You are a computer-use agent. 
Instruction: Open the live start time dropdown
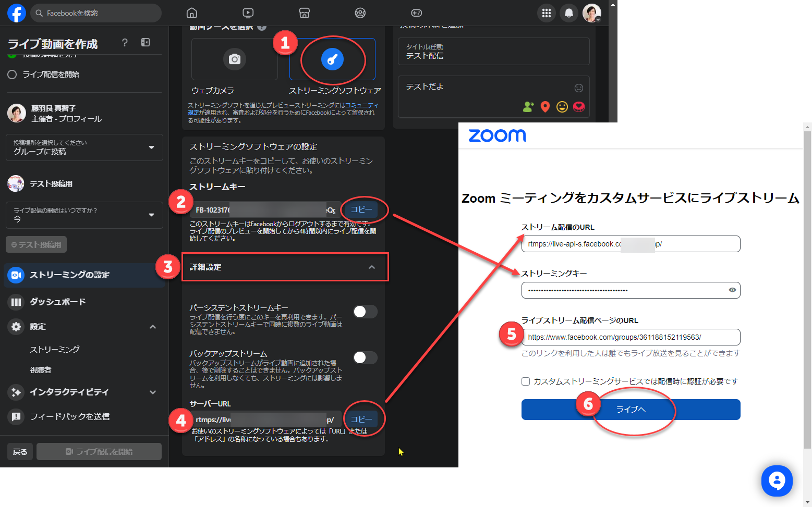point(84,215)
